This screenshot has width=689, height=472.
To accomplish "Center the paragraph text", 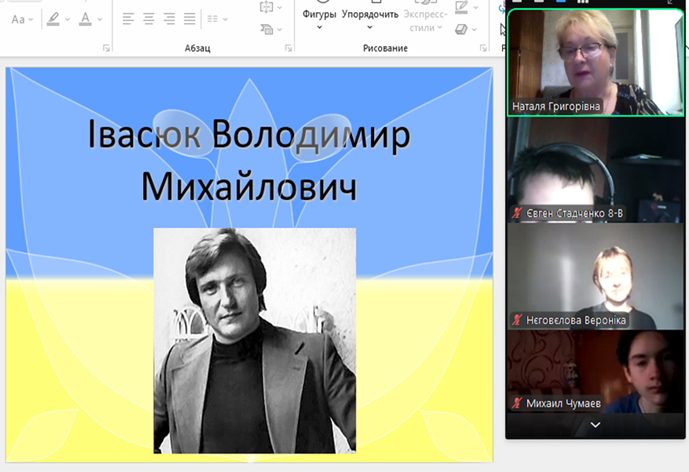I will [x=148, y=19].
